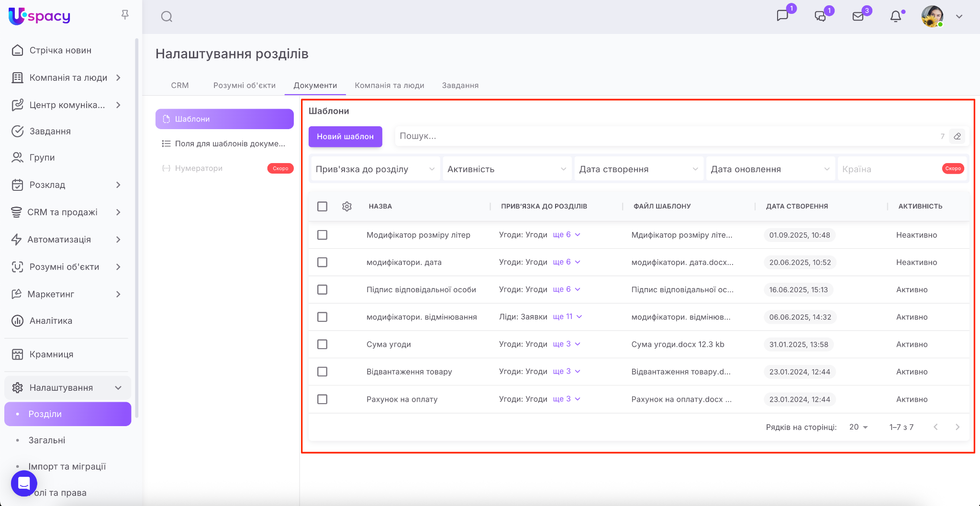This screenshot has height=506, width=980.
Task: Open the mail envelope icon with badge 3
Action: (858, 17)
